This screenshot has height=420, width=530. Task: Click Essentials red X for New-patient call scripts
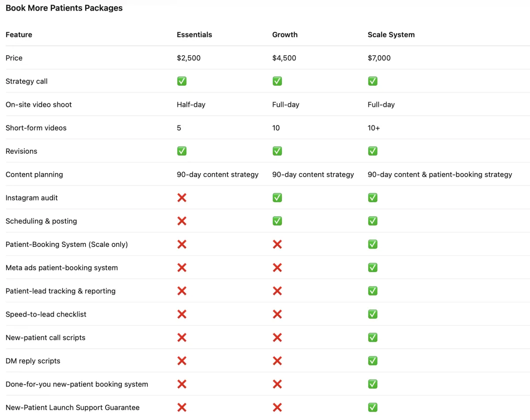click(182, 338)
